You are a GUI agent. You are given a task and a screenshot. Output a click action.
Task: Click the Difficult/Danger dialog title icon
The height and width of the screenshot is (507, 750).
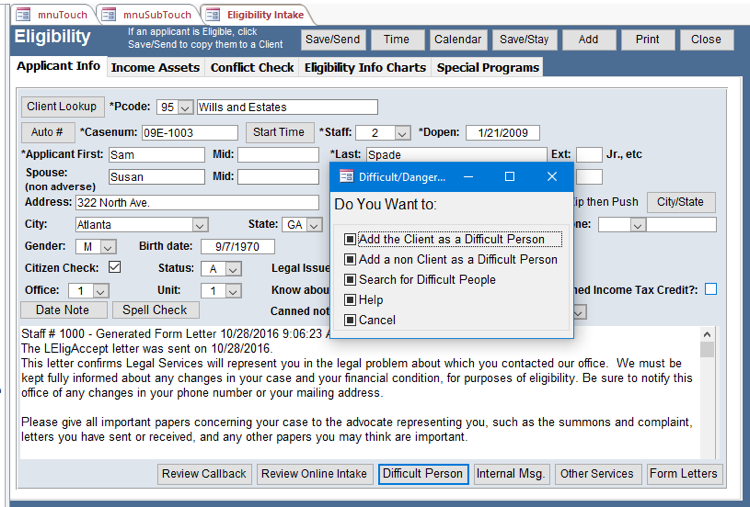(x=346, y=177)
